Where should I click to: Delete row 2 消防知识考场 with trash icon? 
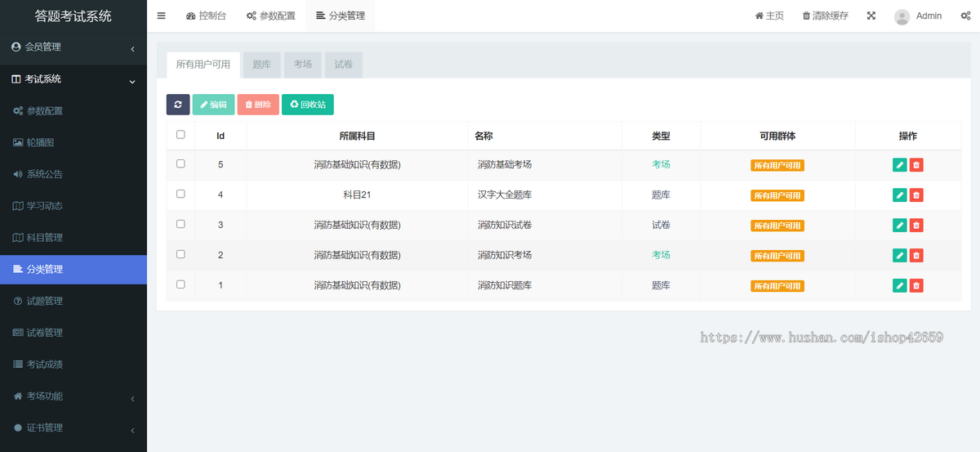[916, 255]
